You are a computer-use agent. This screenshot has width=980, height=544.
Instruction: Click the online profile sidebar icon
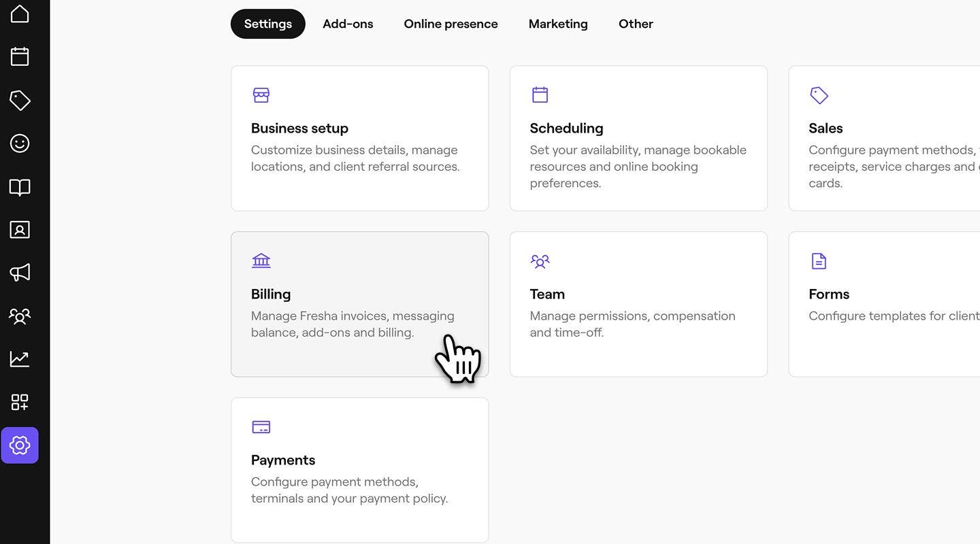tap(20, 230)
